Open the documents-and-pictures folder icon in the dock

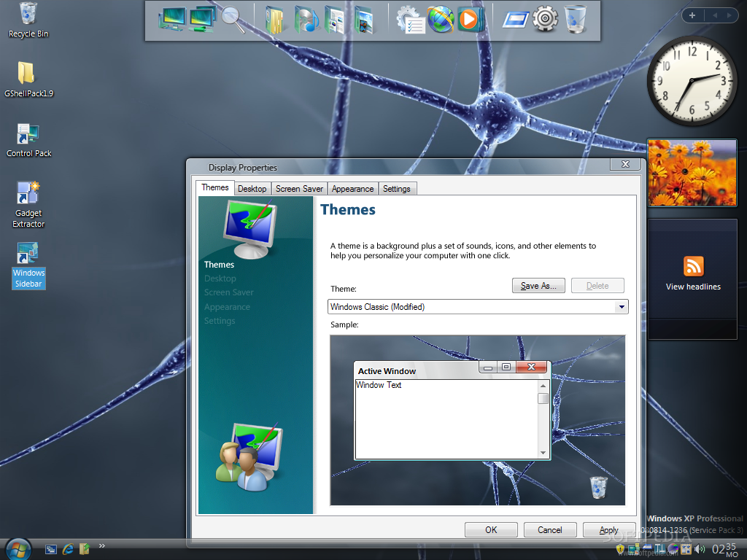click(x=335, y=20)
